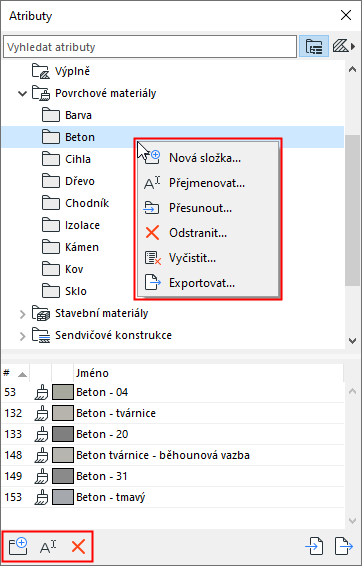Viewport: 362px width, 566px height.
Task: Click the Vyhledat atributy search field
Action: [150, 47]
